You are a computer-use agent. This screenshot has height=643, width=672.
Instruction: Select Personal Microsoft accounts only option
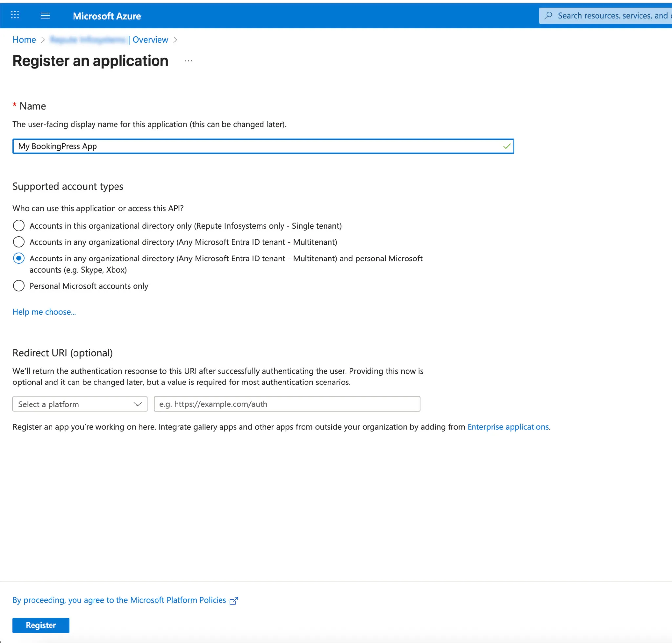pos(19,286)
